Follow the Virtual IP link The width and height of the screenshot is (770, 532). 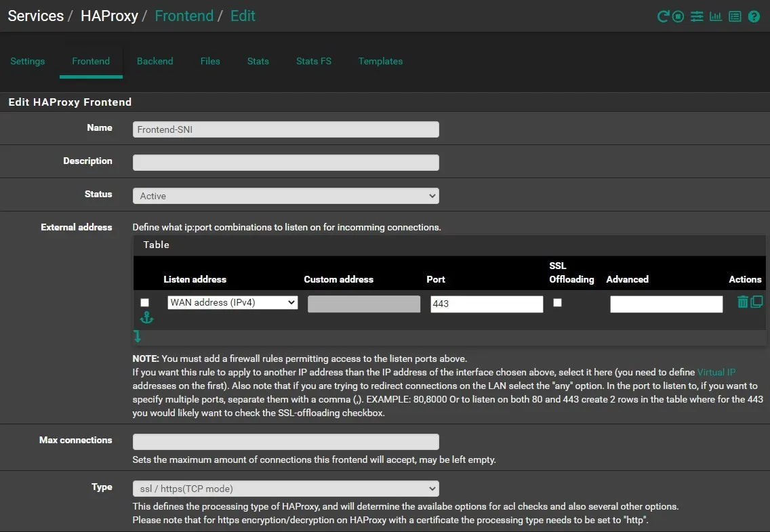pos(716,372)
